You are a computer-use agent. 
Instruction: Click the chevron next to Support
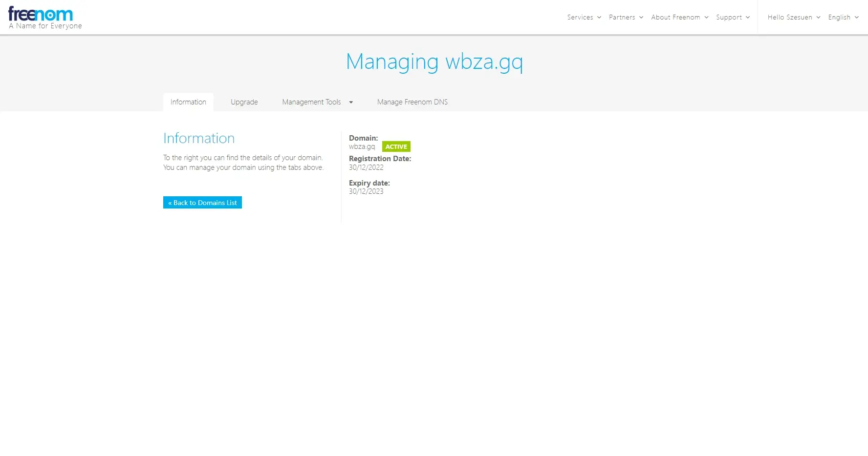pos(748,18)
